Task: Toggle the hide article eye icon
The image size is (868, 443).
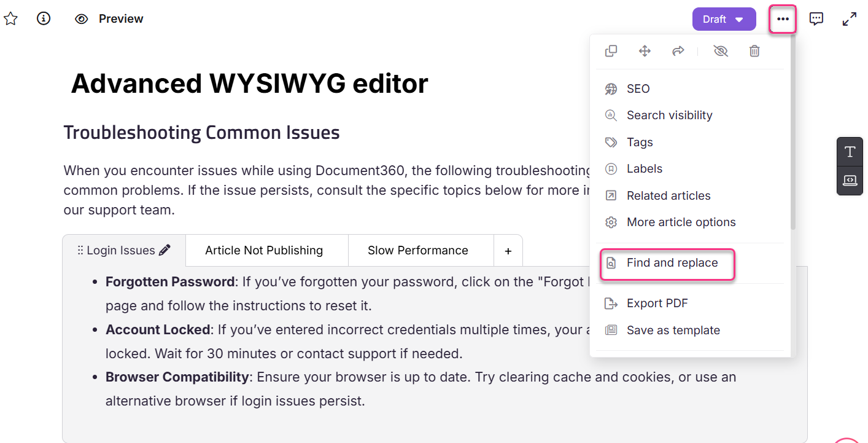Action: pos(721,51)
